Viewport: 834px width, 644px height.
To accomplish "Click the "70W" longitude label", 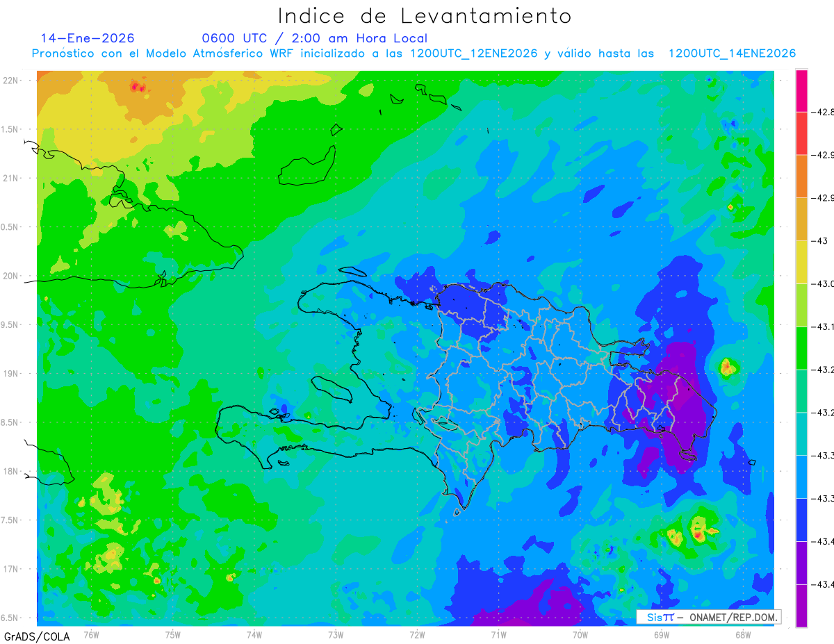I will (x=580, y=635).
